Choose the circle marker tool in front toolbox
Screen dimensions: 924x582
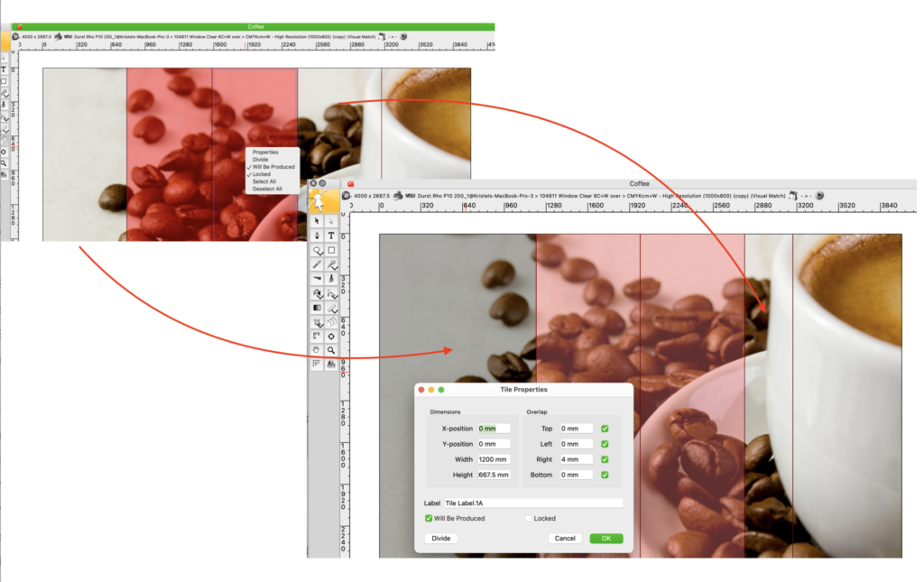point(331,337)
